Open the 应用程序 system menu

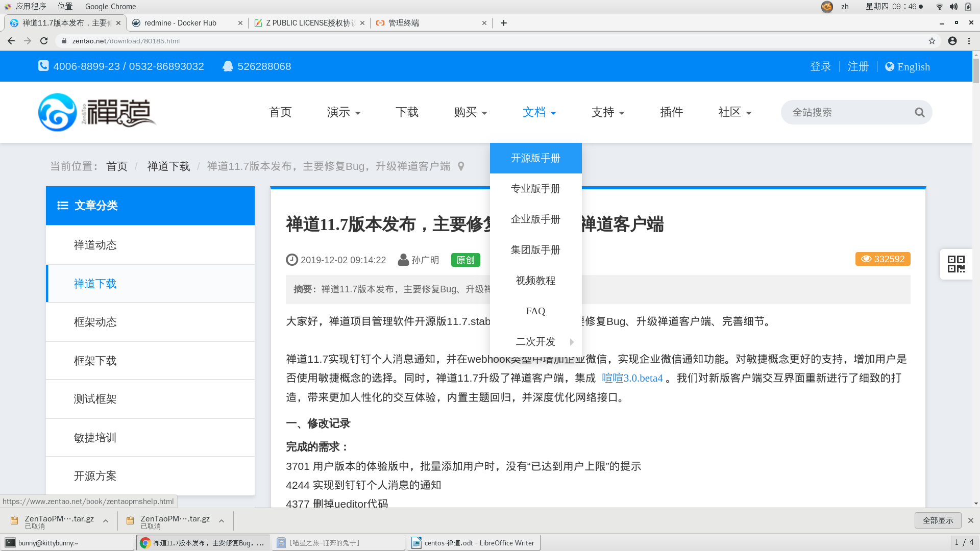(25, 7)
